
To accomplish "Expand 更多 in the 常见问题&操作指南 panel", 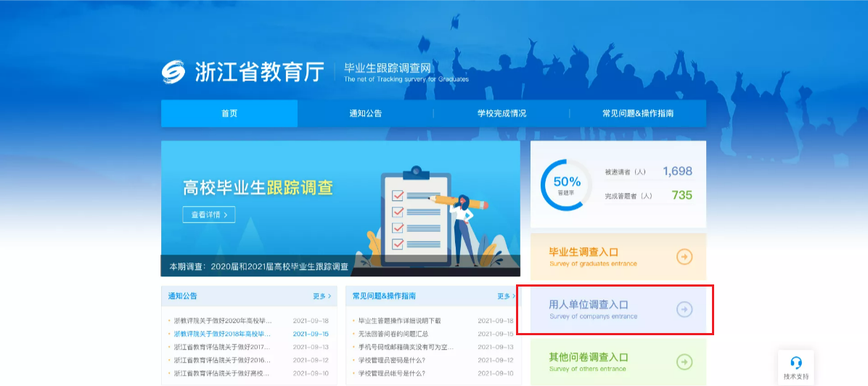I will [506, 296].
